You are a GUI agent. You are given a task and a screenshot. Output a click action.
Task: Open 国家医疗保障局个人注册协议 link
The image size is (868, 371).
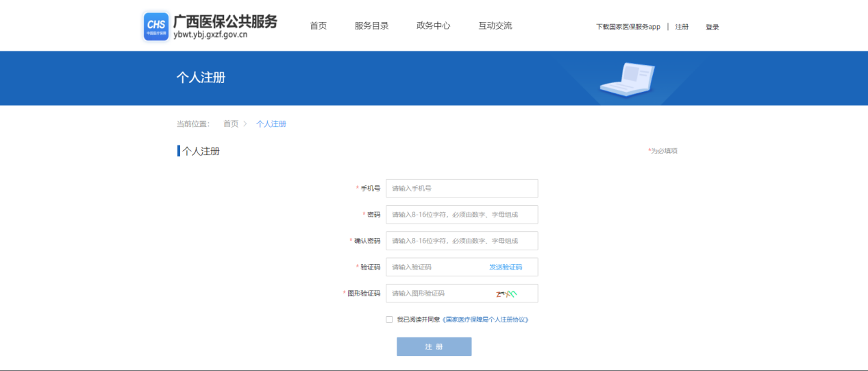pos(486,320)
